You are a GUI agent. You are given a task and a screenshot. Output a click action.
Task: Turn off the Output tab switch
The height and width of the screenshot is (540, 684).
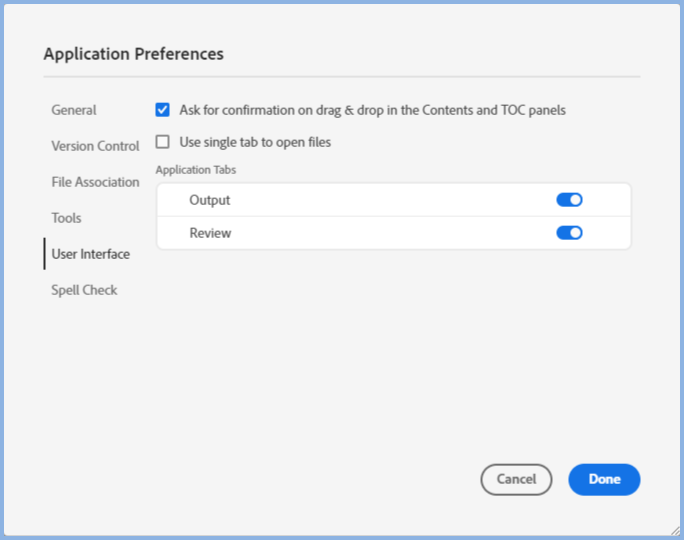(x=569, y=200)
